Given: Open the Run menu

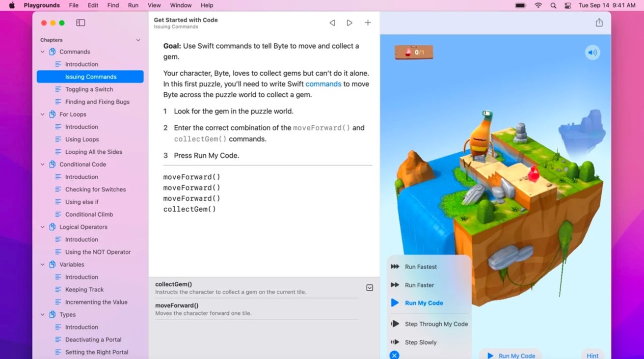Looking at the screenshot, I should click(133, 5).
